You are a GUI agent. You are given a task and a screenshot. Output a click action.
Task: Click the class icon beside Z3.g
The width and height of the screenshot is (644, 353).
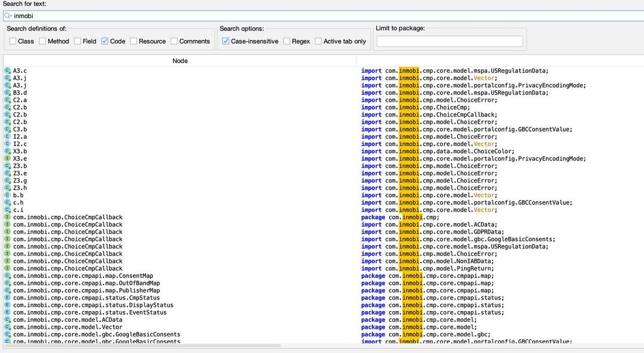pos(8,181)
